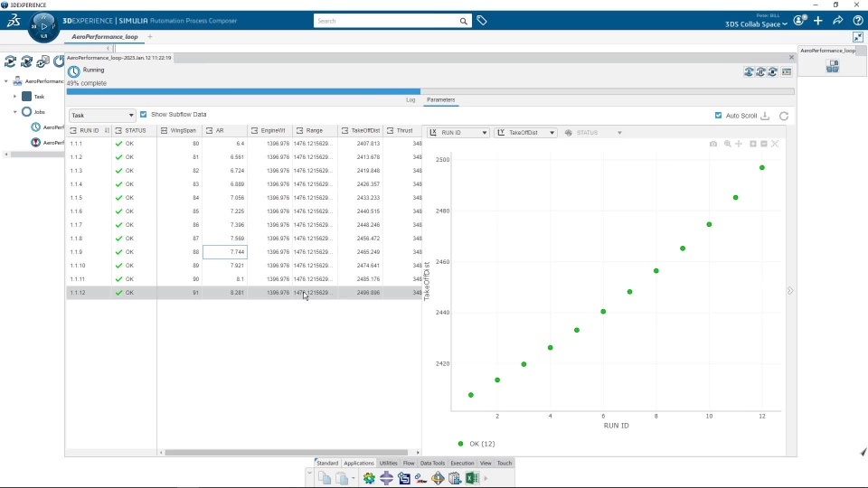Click the copy icon in the action bar
The height and width of the screenshot is (488, 868).
[325, 478]
